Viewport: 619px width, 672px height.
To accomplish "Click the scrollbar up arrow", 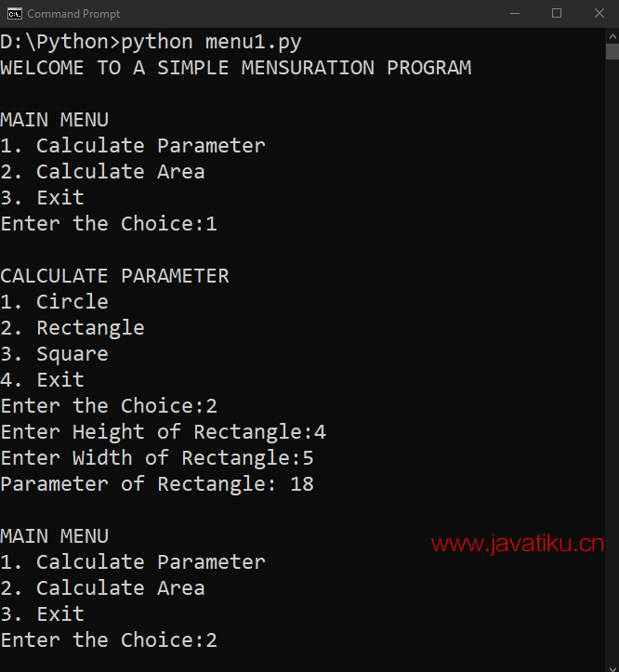I will click(612, 37).
